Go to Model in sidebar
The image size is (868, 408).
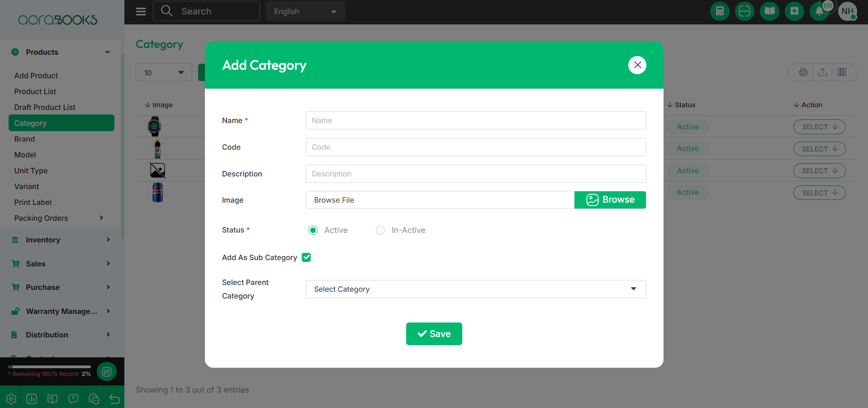[25, 155]
